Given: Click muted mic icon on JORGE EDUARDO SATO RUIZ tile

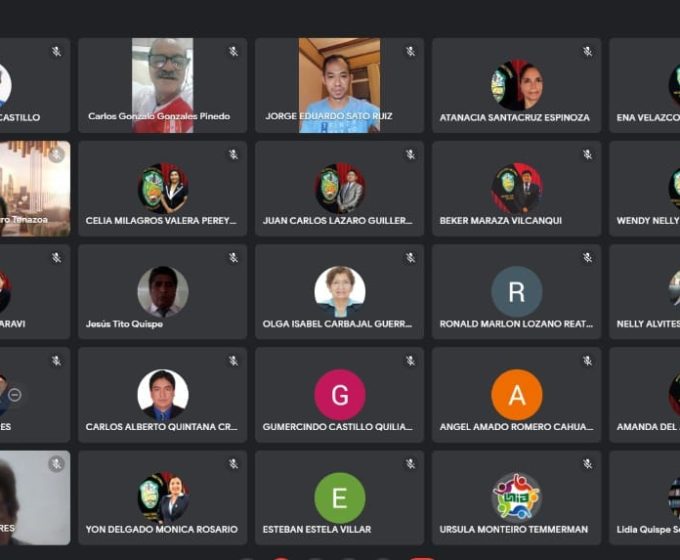Looking at the screenshot, I should [x=410, y=52].
